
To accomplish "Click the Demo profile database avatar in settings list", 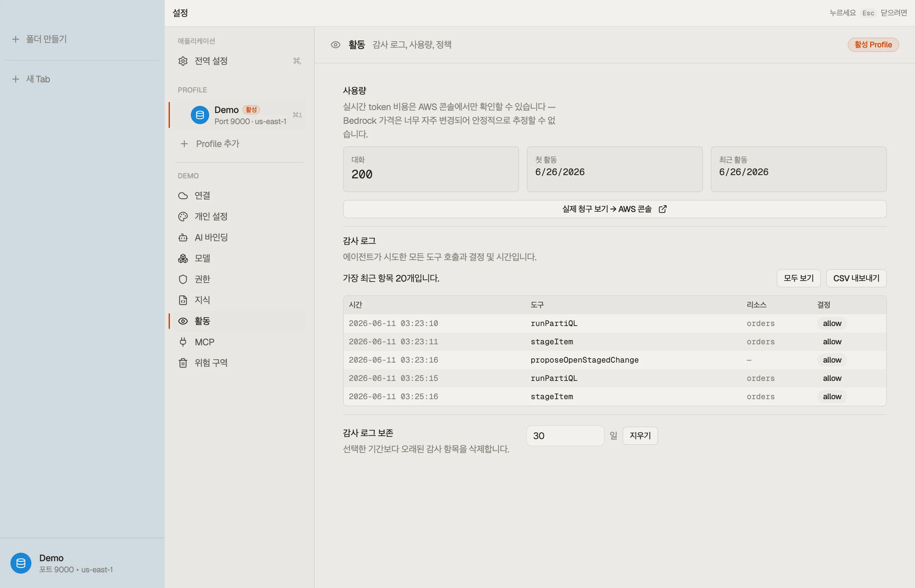I will pyautogui.click(x=200, y=115).
